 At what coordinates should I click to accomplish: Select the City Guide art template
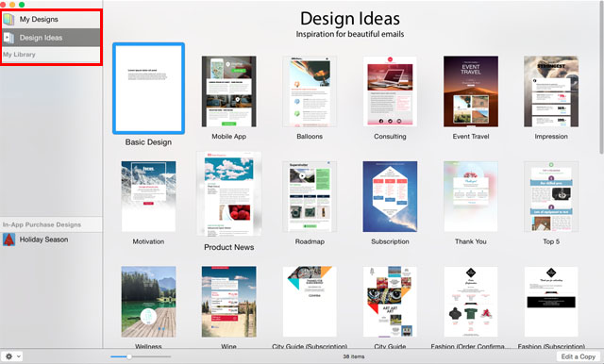pyautogui.click(x=390, y=302)
